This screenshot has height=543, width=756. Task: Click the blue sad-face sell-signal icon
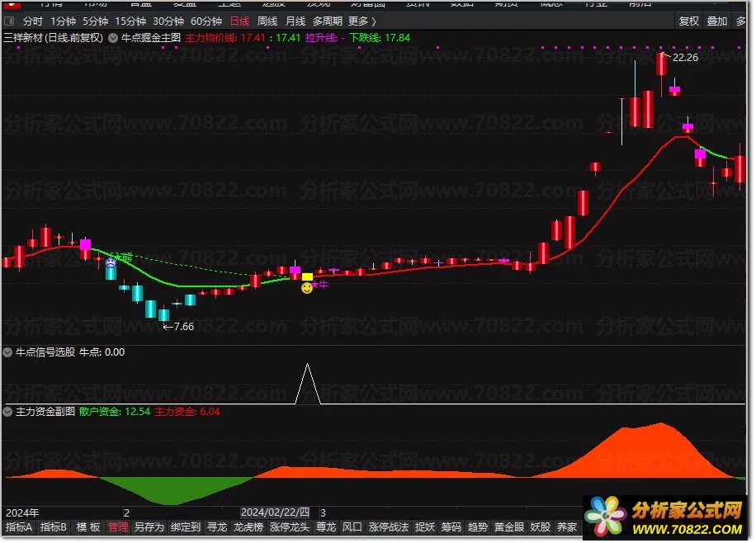[111, 263]
